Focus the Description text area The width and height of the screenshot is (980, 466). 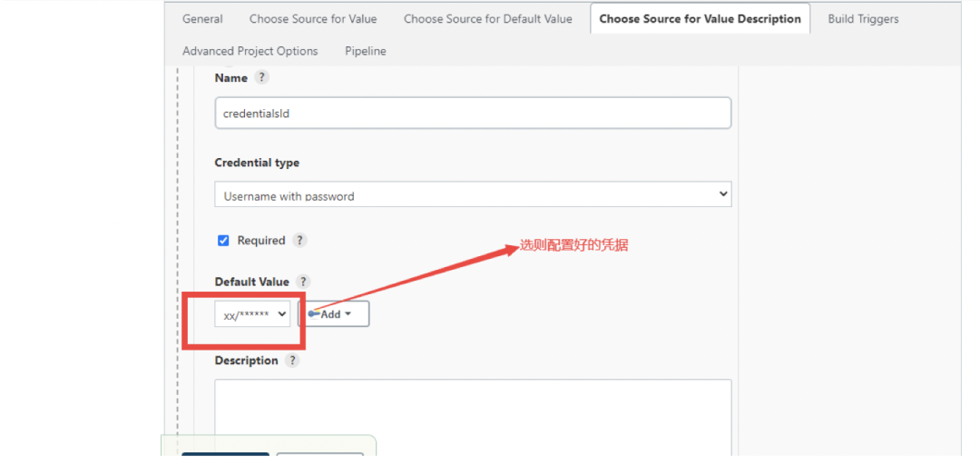coord(473,413)
